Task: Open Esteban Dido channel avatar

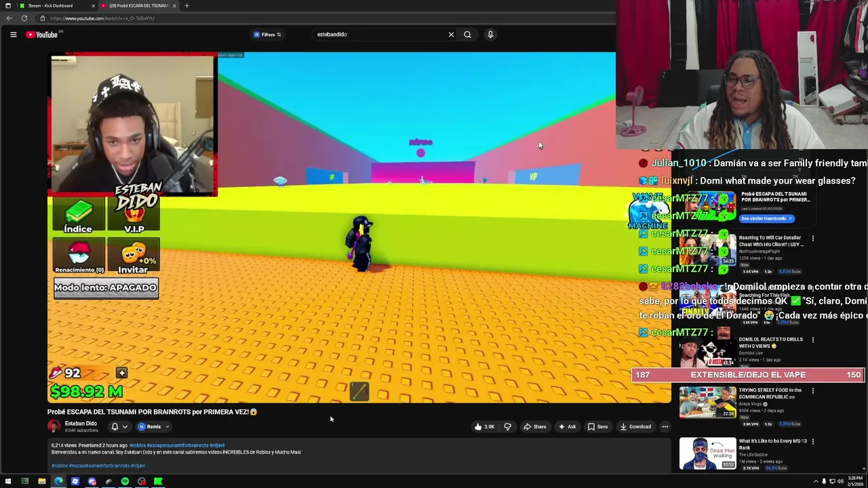Action: click(x=54, y=426)
